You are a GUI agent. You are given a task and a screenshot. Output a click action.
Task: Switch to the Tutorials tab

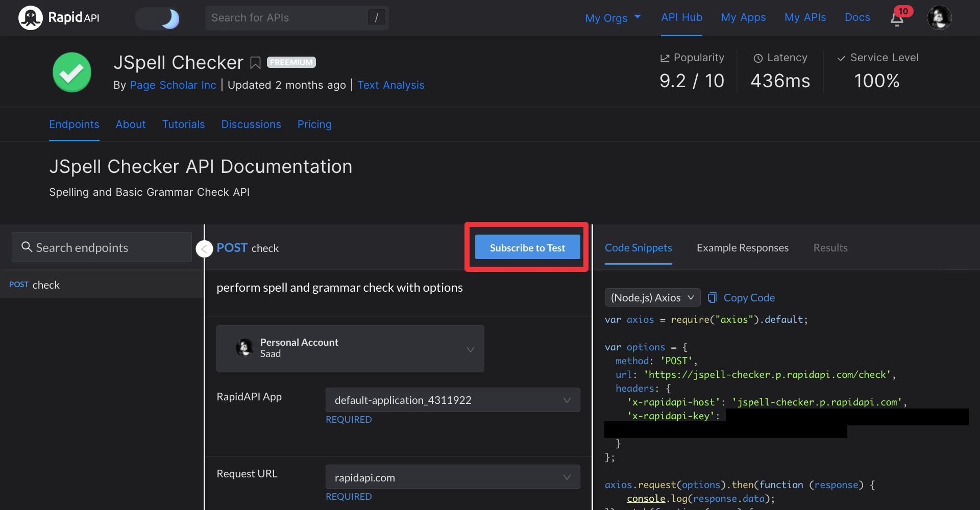tap(183, 124)
